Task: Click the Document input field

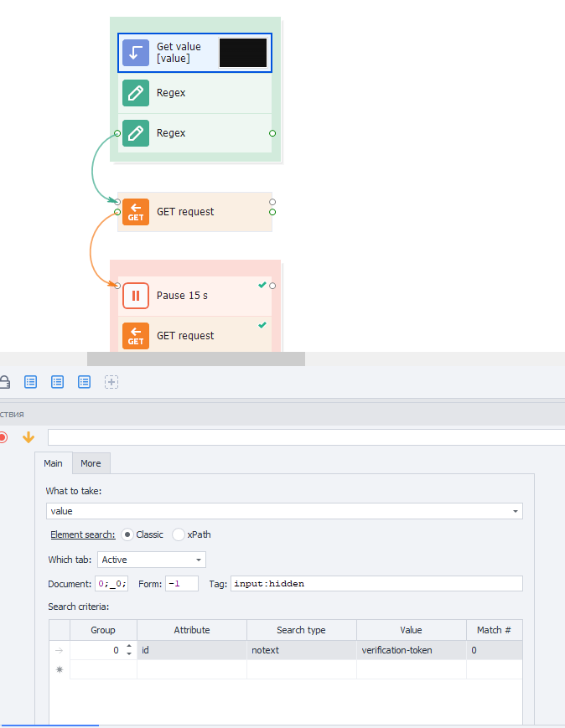Action: click(111, 584)
